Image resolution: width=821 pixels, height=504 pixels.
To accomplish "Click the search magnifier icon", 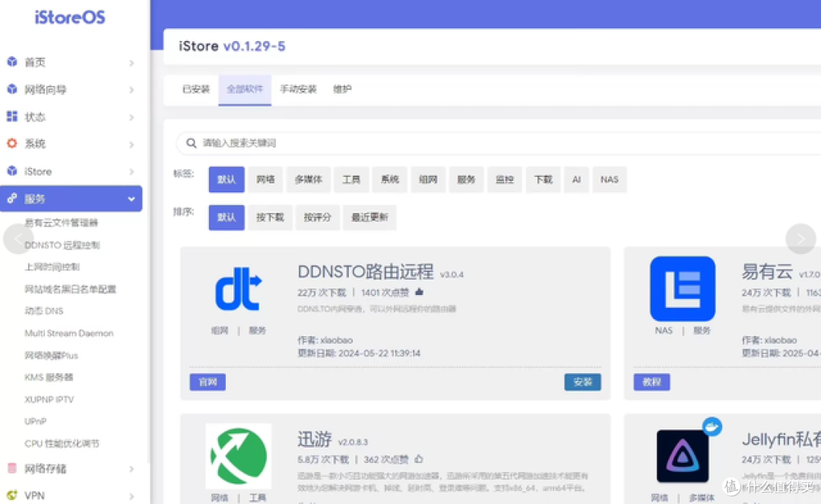I will [191, 143].
